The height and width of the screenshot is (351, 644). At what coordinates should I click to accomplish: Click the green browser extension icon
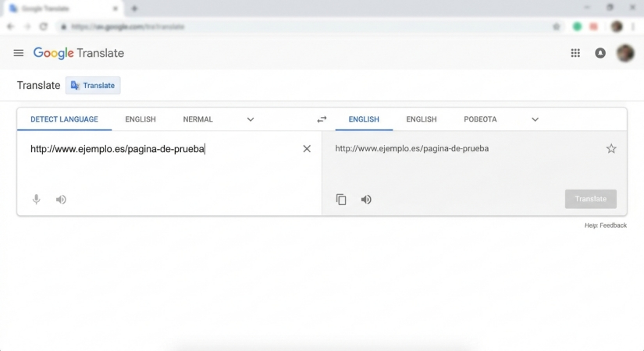[577, 27]
